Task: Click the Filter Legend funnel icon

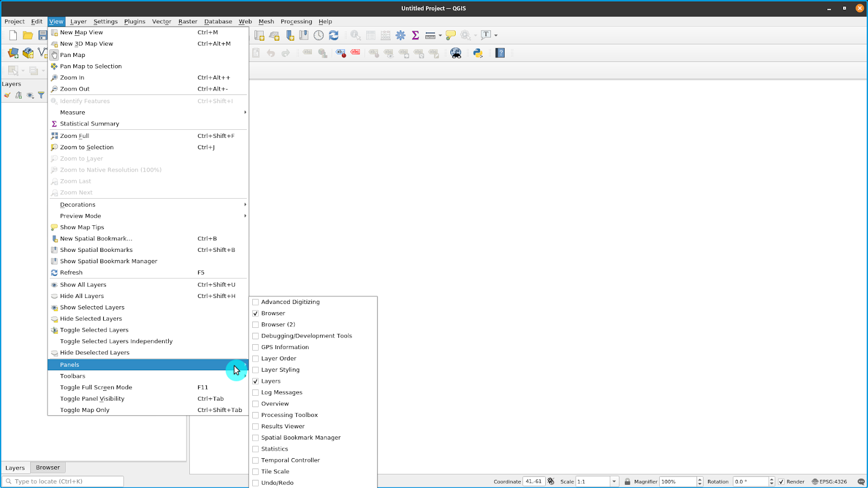Action: click(x=41, y=95)
